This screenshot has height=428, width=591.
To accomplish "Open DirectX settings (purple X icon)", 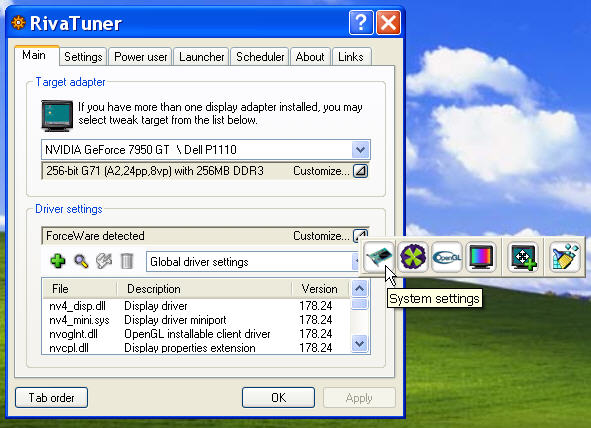I will 413,257.
